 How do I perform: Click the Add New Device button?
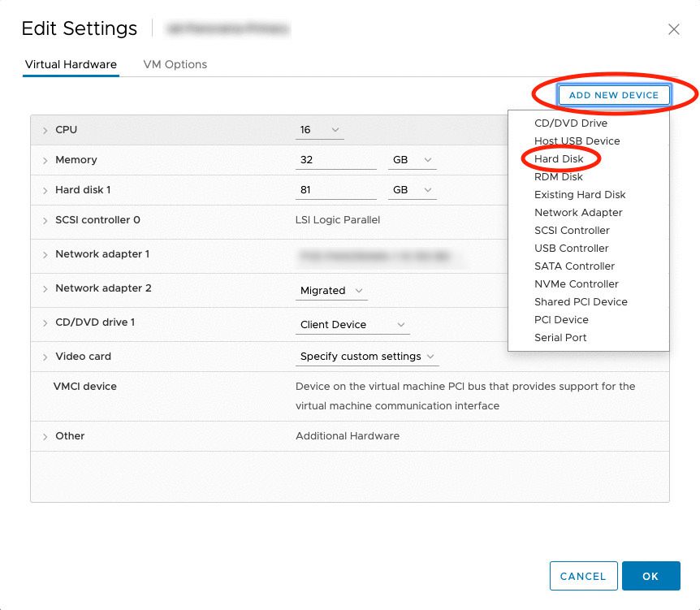pos(614,95)
